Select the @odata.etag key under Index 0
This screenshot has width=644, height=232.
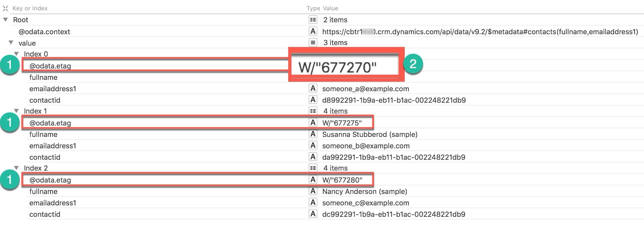coord(50,66)
